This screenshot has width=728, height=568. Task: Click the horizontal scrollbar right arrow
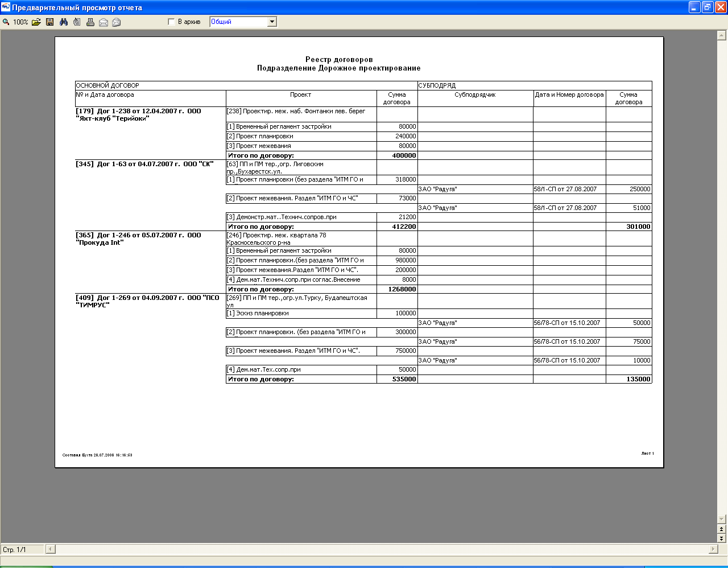click(x=713, y=549)
